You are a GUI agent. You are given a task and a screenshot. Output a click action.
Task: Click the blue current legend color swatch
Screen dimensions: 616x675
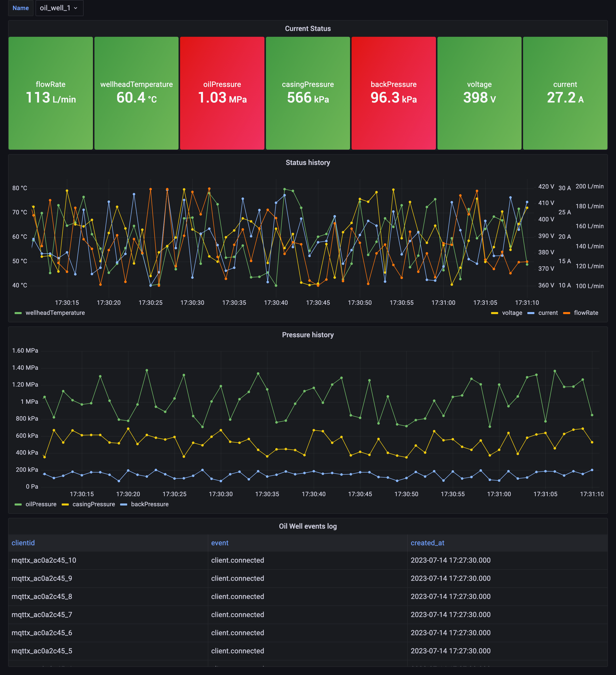(531, 313)
